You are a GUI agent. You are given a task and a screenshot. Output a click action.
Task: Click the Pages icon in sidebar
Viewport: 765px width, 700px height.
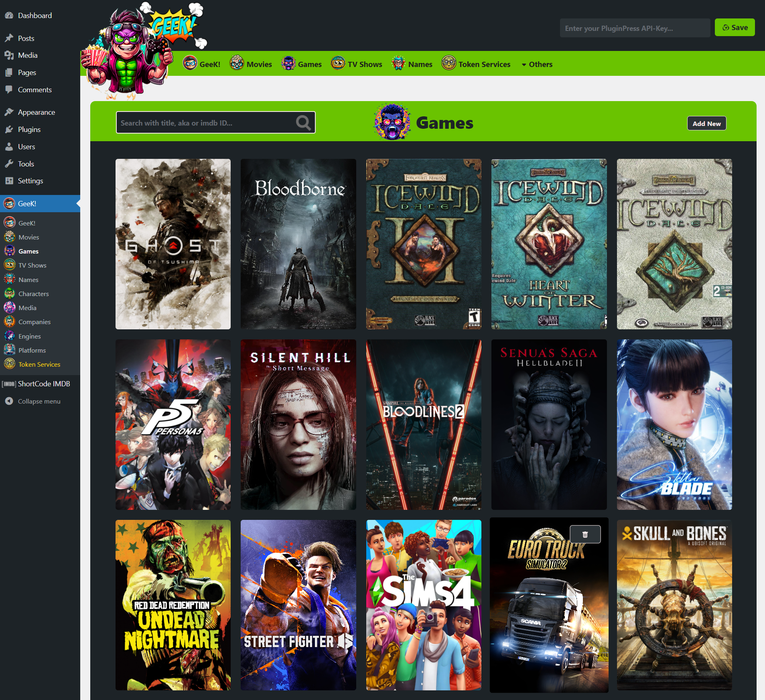[x=9, y=73]
